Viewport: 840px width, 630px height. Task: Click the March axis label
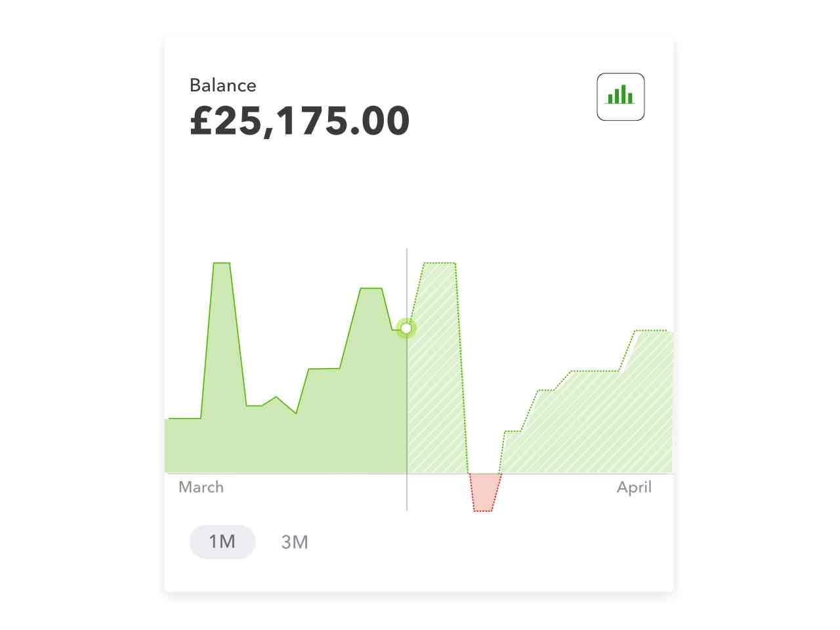point(201,487)
